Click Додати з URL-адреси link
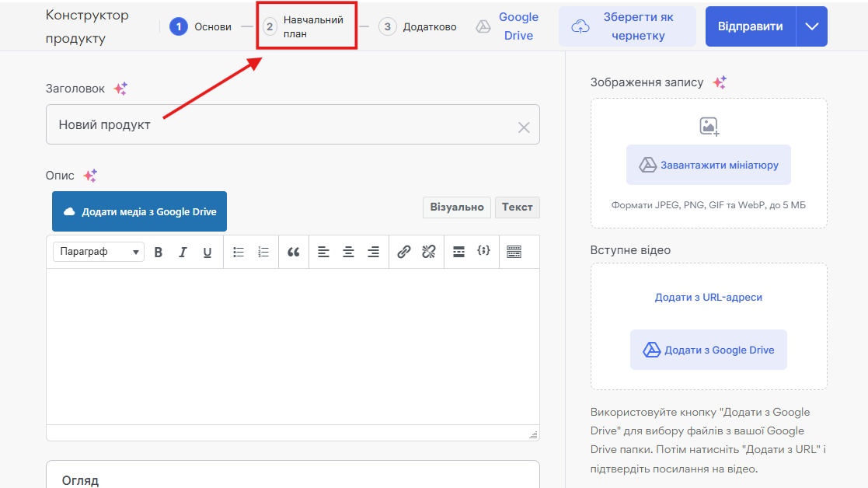868x488 pixels. (708, 298)
